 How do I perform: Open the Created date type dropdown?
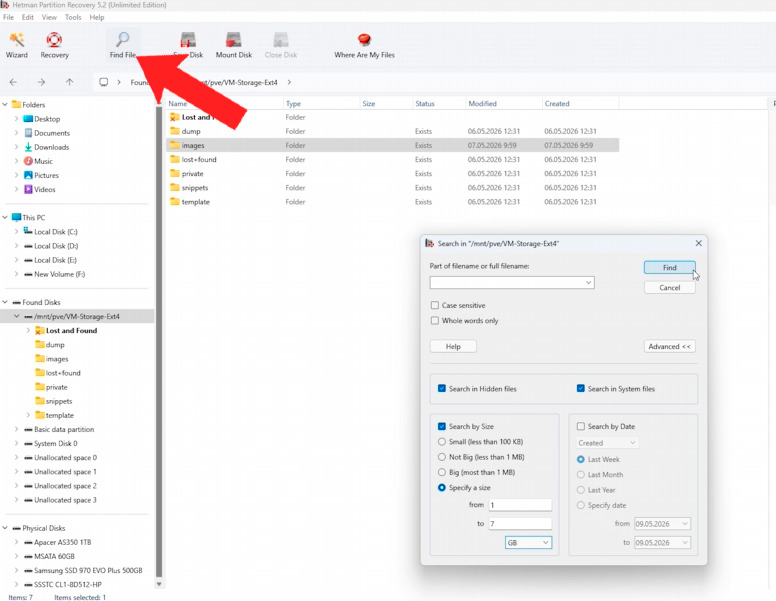[607, 443]
